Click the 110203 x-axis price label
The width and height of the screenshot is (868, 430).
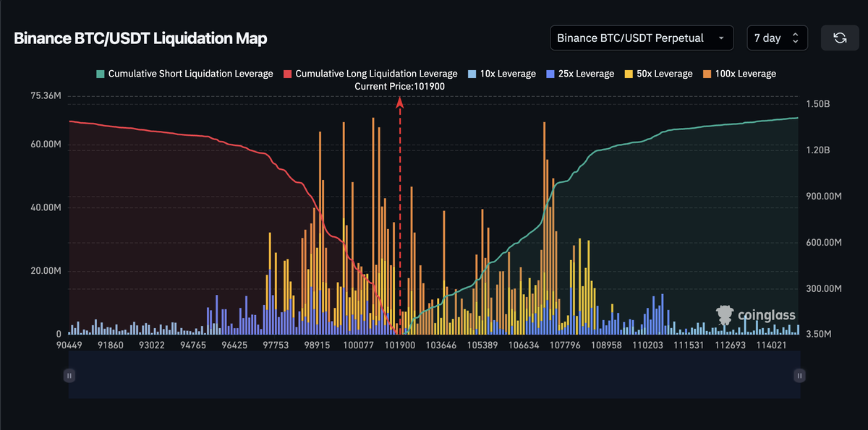647,345
